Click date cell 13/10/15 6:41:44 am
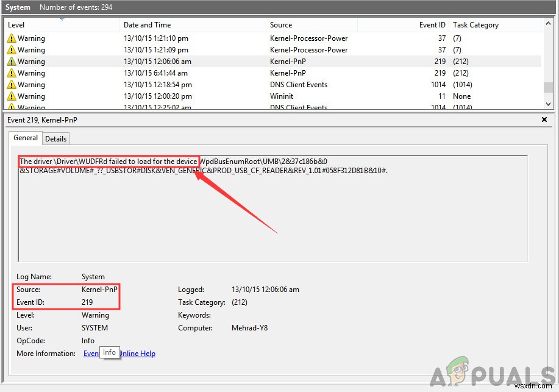The image size is (559, 392). click(155, 73)
